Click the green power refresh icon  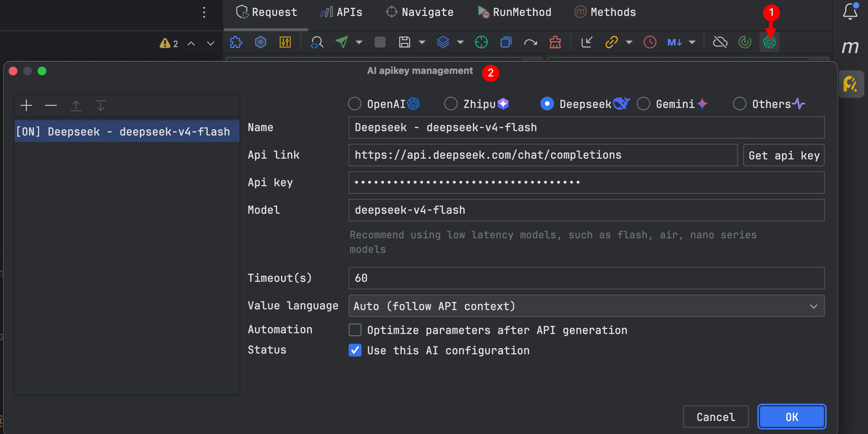pos(745,42)
